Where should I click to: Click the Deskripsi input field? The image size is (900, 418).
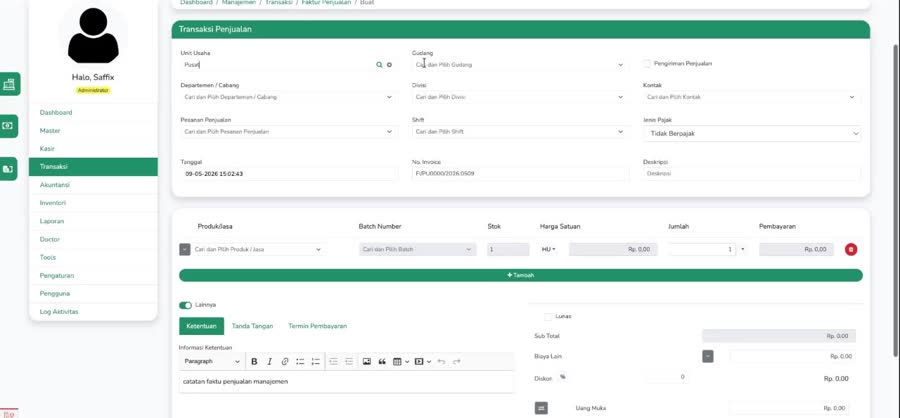(752, 173)
